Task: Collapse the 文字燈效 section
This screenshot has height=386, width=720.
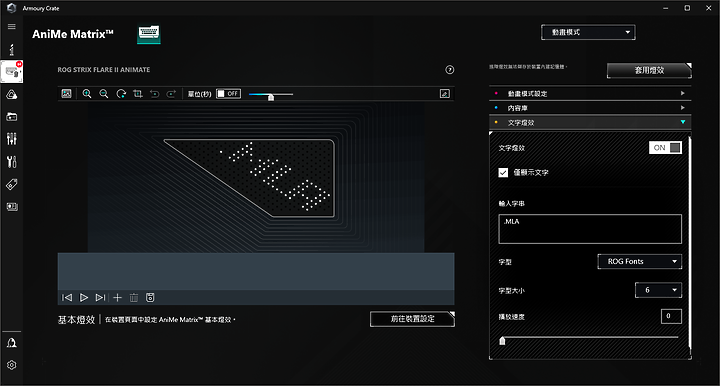Action: point(590,122)
